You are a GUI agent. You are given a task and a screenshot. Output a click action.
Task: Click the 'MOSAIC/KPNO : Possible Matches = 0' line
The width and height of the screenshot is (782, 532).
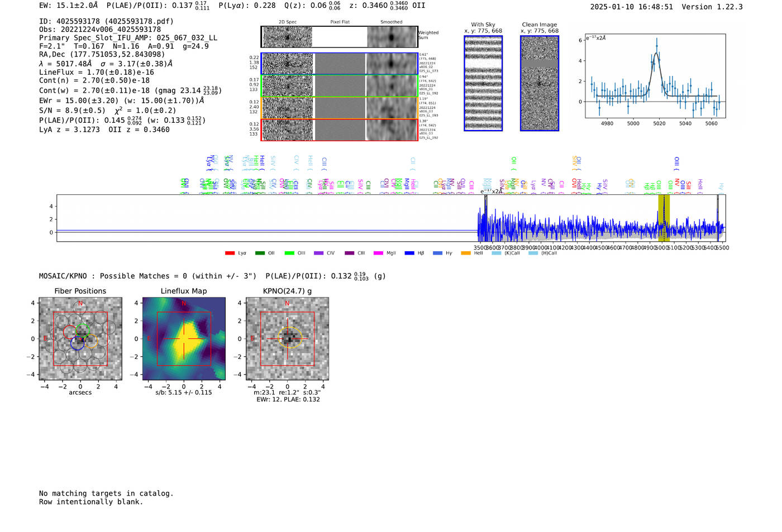tap(212, 276)
